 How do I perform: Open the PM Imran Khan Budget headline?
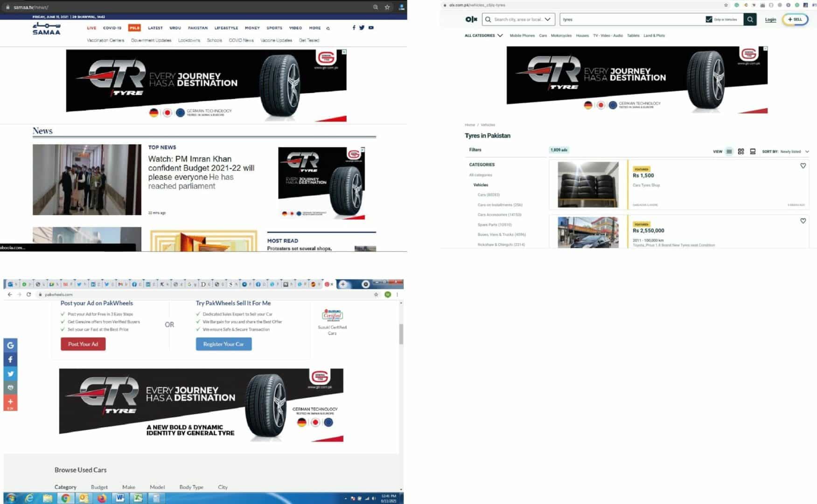[x=201, y=172]
